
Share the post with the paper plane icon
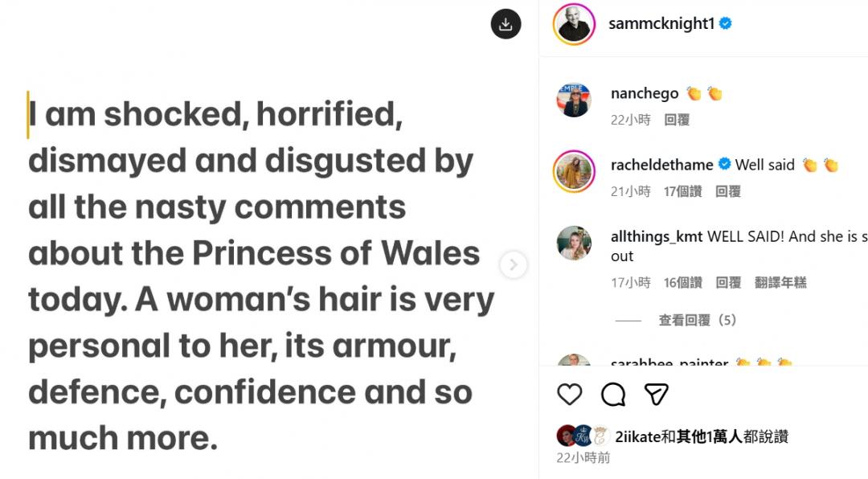(657, 394)
